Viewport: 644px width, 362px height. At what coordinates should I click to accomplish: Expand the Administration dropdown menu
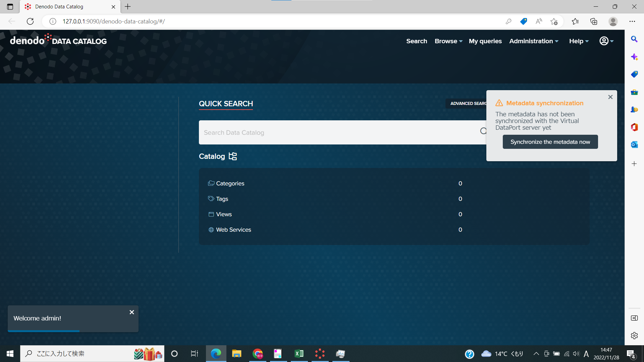tap(534, 41)
